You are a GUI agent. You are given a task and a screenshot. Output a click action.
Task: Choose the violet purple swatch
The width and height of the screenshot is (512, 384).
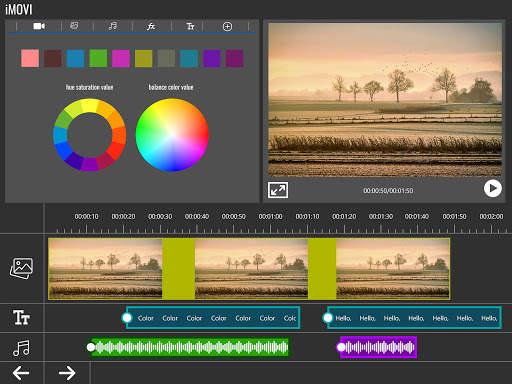click(x=212, y=58)
